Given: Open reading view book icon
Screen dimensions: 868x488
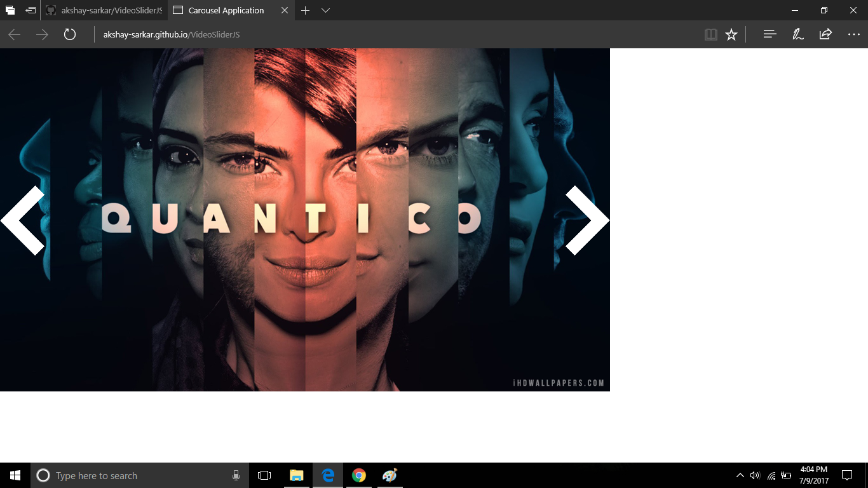Looking at the screenshot, I should (711, 34).
